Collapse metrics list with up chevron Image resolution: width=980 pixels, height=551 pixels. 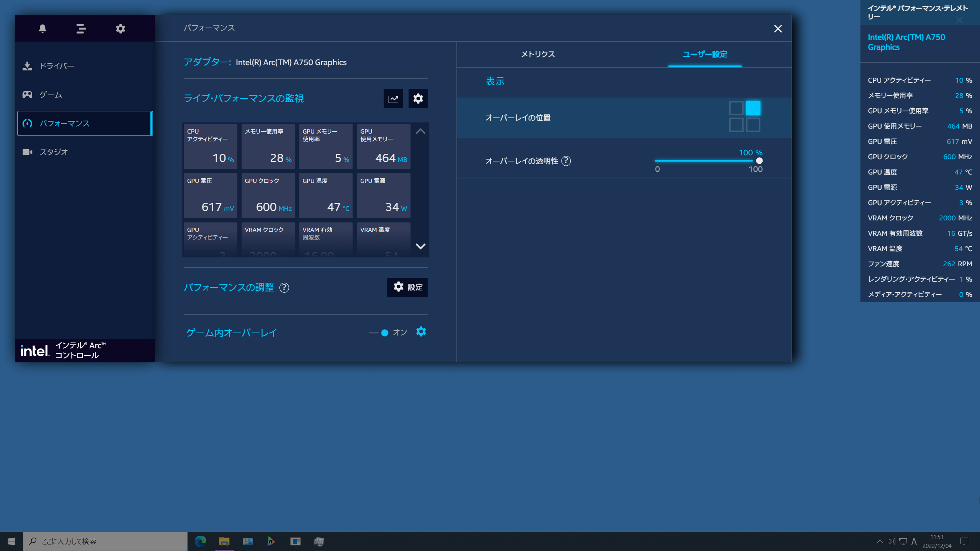(x=420, y=131)
